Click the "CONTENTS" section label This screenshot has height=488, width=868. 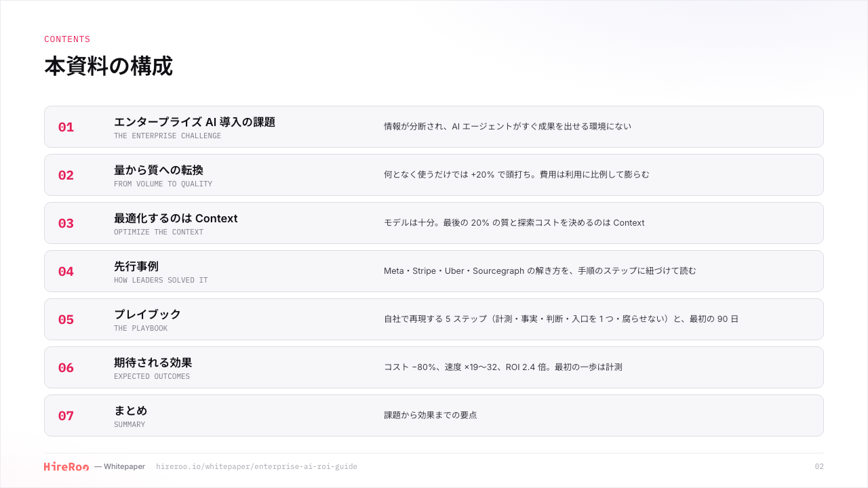coord(67,39)
